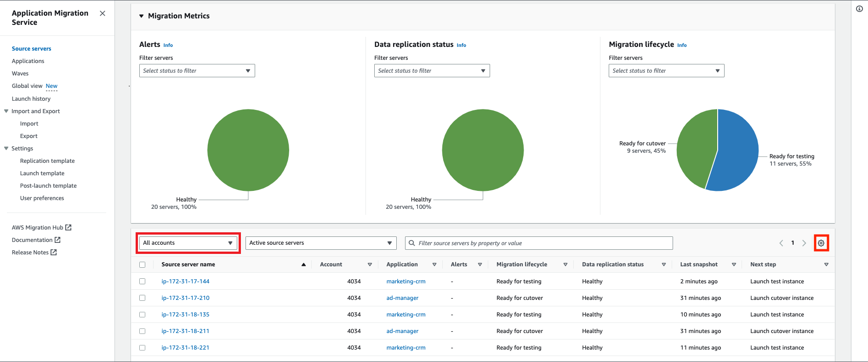This screenshot has height=362, width=868.
Task: Open the All accounts dropdown
Action: coord(188,243)
